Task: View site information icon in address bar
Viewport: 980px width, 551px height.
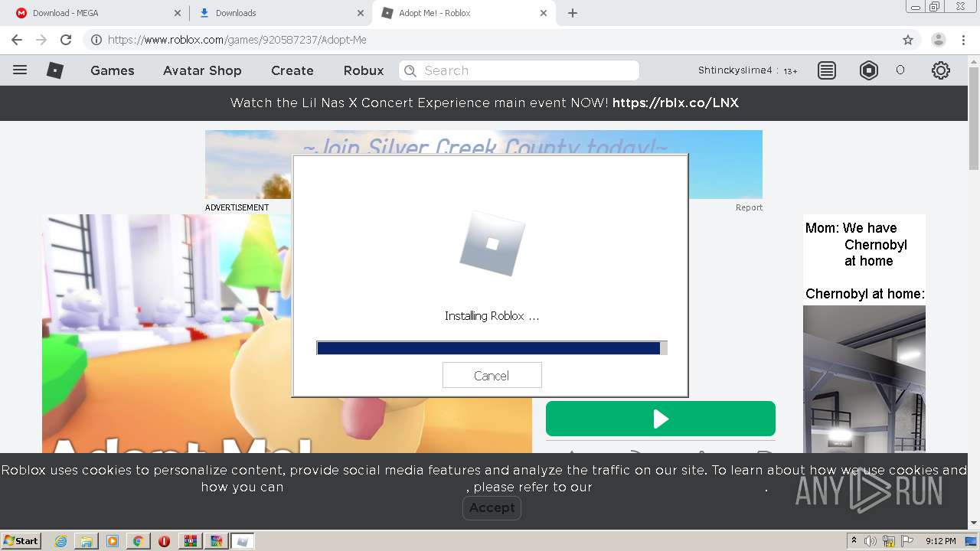Action: point(96,40)
